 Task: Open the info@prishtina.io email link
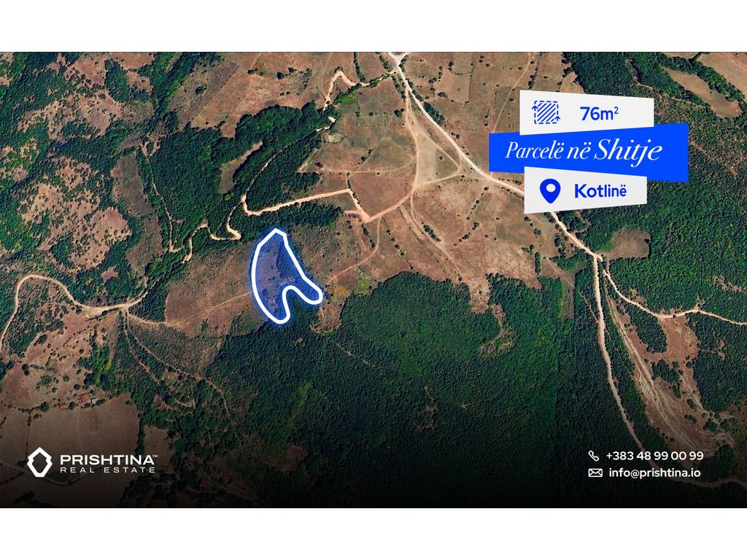click(x=654, y=472)
